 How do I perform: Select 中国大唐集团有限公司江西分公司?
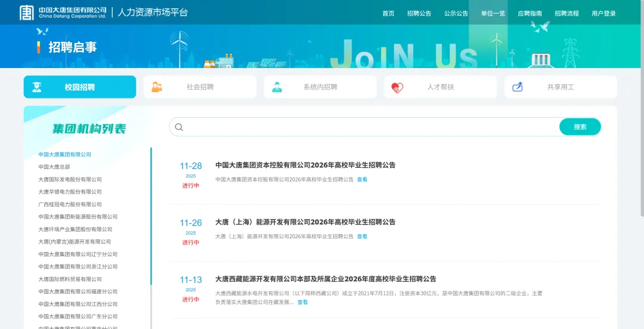coord(78,305)
